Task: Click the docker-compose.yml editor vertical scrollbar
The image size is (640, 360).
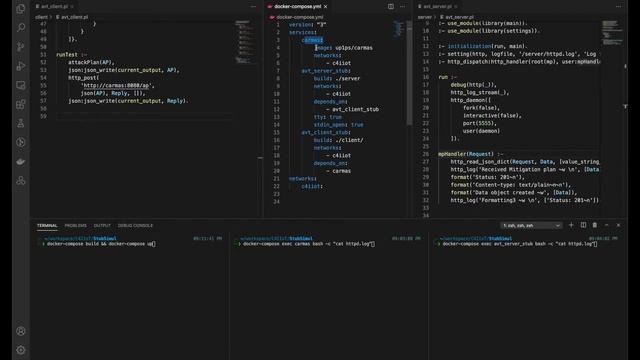Action: [409, 73]
